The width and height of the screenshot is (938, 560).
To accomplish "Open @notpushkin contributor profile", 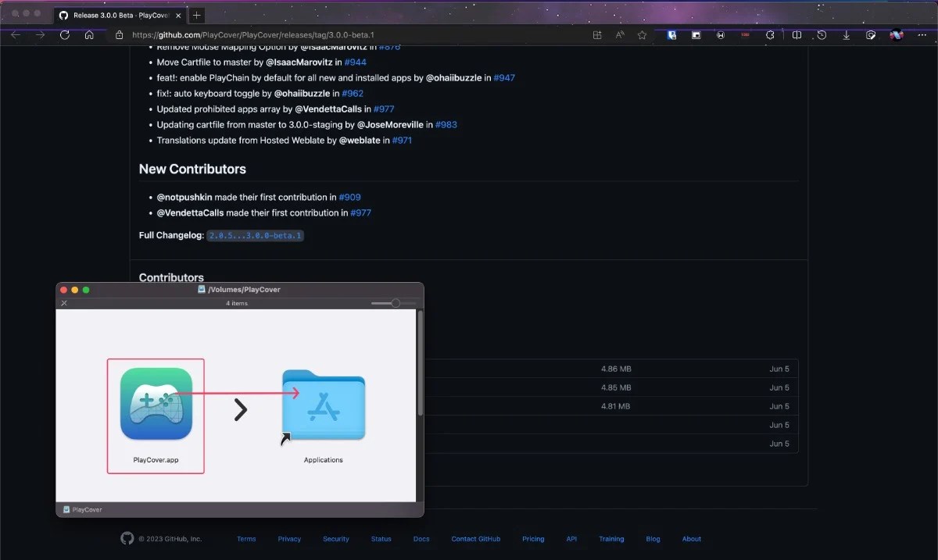I will [188, 197].
